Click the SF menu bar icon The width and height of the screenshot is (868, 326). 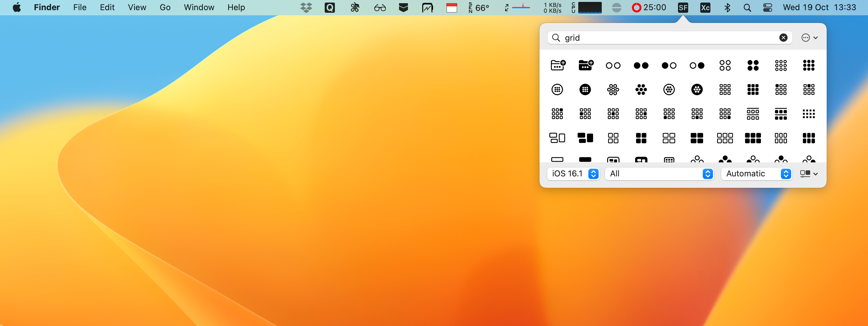pos(683,7)
